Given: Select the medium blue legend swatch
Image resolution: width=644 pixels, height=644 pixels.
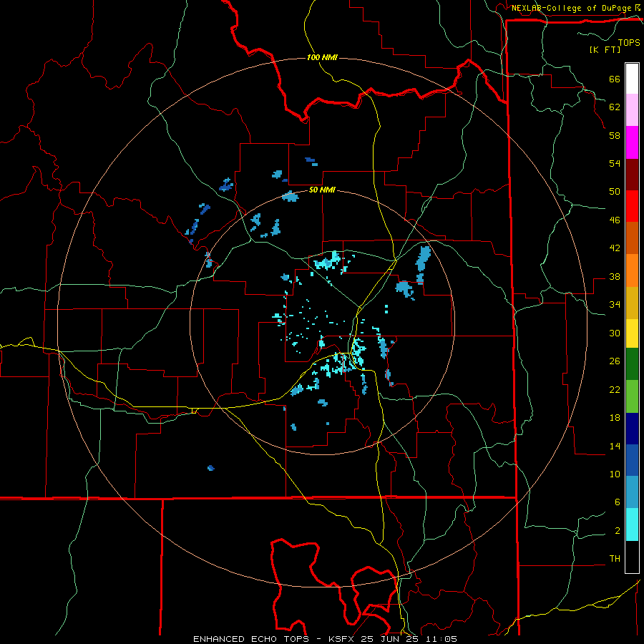Looking at the screenshot, I should click(x=632, y=460).
